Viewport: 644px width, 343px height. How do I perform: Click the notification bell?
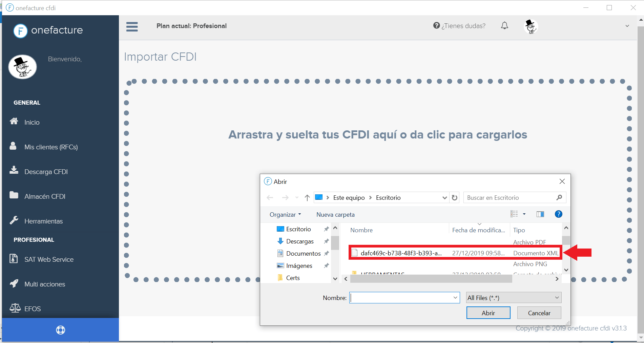point(504,25)
